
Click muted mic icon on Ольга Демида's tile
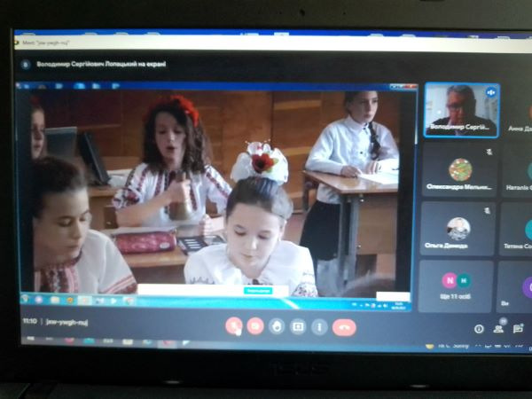487,211
